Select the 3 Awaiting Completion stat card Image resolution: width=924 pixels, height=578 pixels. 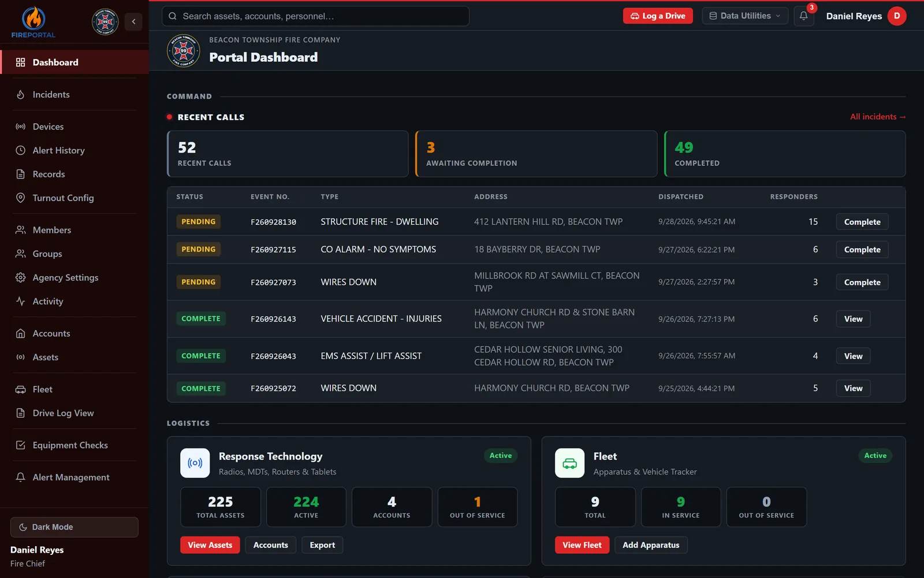pos(536,154)
